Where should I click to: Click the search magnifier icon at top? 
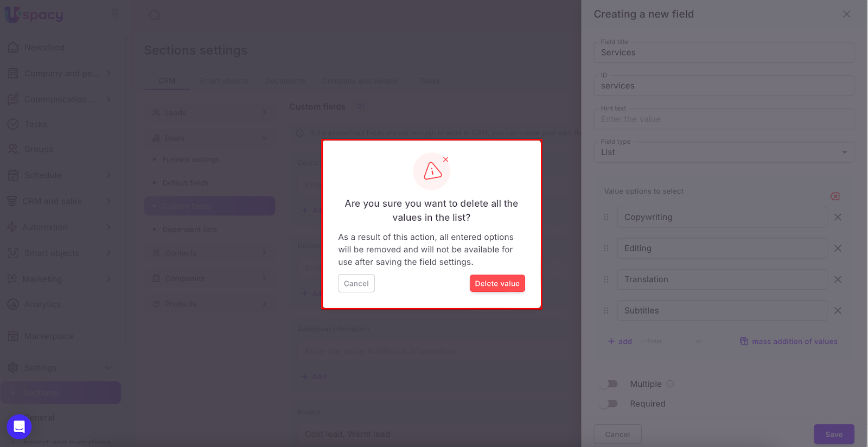(155, 15)
